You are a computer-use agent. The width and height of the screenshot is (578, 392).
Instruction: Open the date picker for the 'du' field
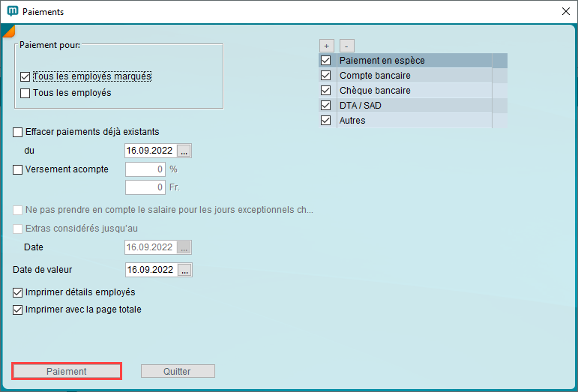click(x=184, y=151)
